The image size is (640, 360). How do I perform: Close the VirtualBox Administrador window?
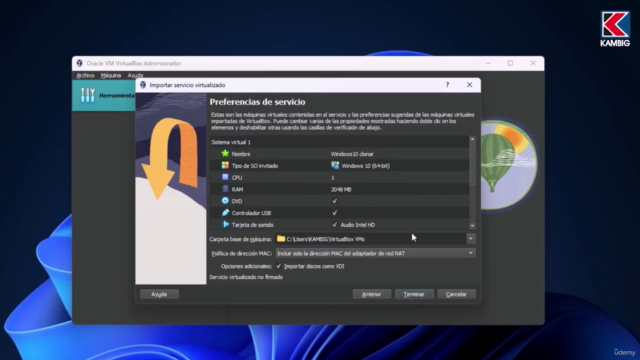coord(533,63)
